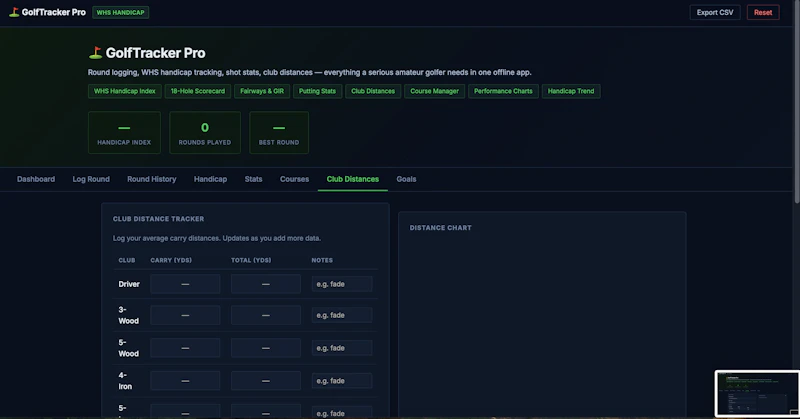Image resolution: width=800 pixels, height=419 pixels.
Task: Click the 5-Wood carry yards field
Action: pos(185,348)
